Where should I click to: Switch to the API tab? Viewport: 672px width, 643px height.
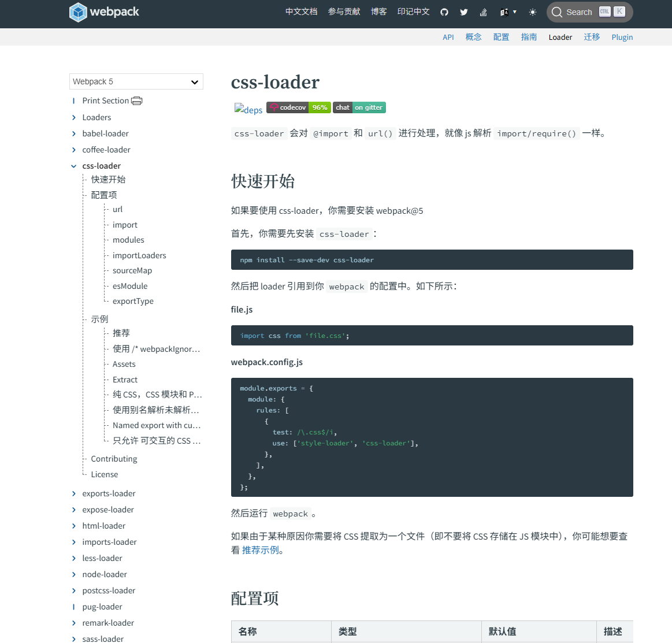(x=448, y=38)
